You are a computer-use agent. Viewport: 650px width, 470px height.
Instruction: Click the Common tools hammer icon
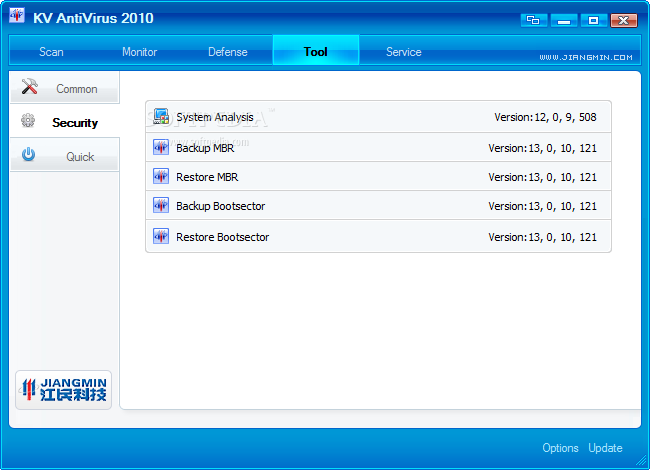tap(29, 87)
